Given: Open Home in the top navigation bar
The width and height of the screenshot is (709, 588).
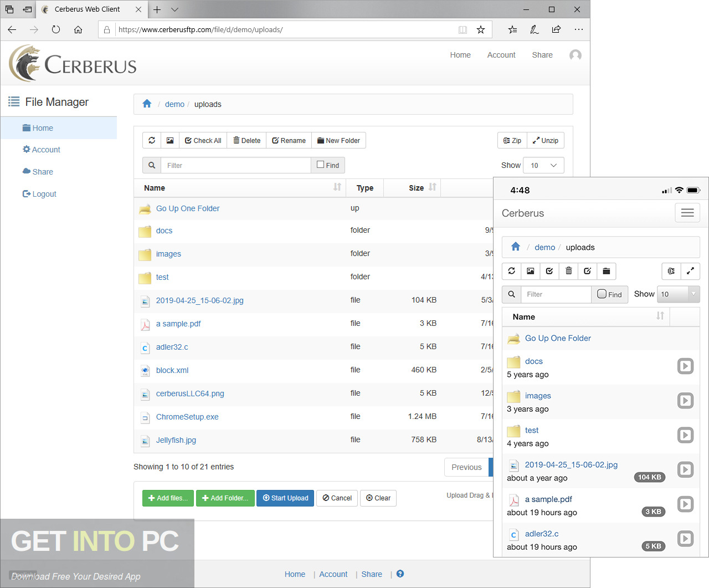Looking at the screenshot, I should [460, 55].
